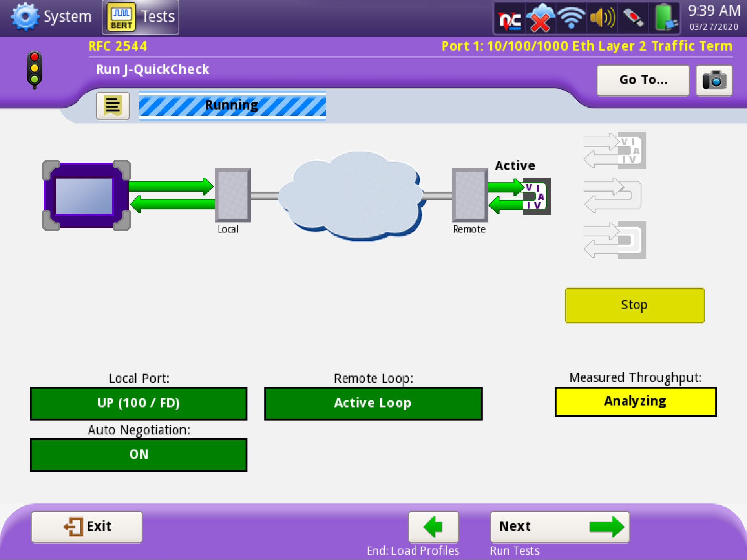Take a screenshot with the camera icon

(714, 81)
